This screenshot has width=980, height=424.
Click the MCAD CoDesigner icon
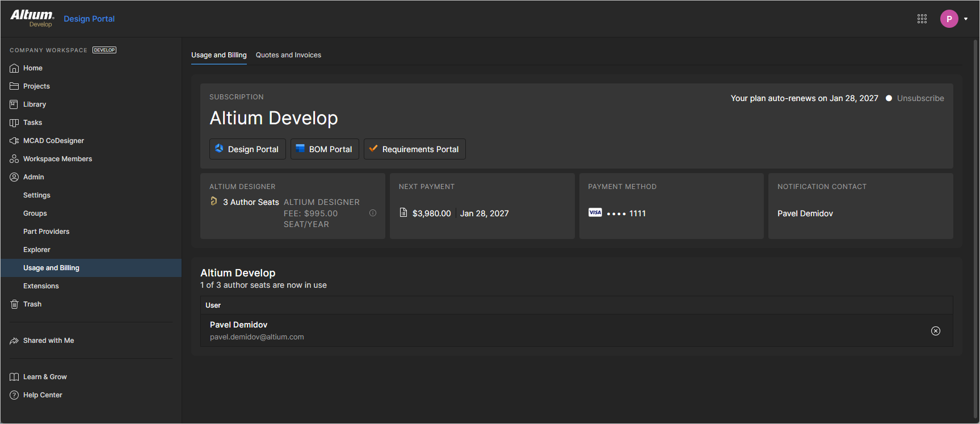pyautogui.click(x=14, y=141)
